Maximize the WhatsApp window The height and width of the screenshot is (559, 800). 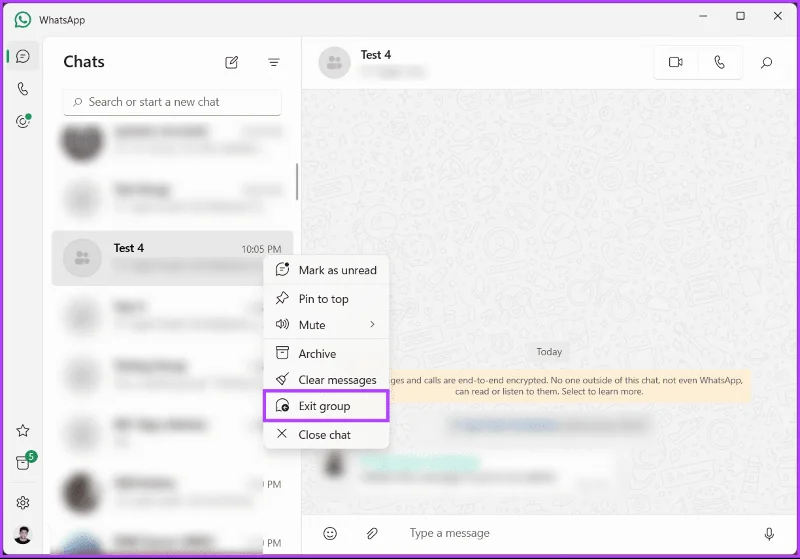[x=740, y=16]
